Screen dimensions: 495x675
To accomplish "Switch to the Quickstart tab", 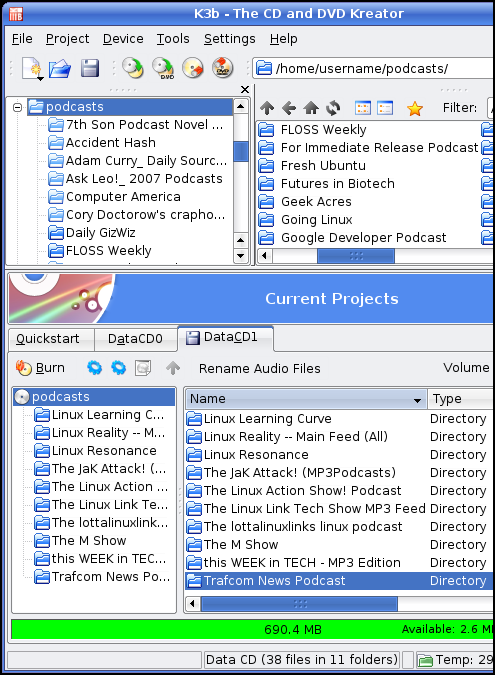I will [51, 339].
